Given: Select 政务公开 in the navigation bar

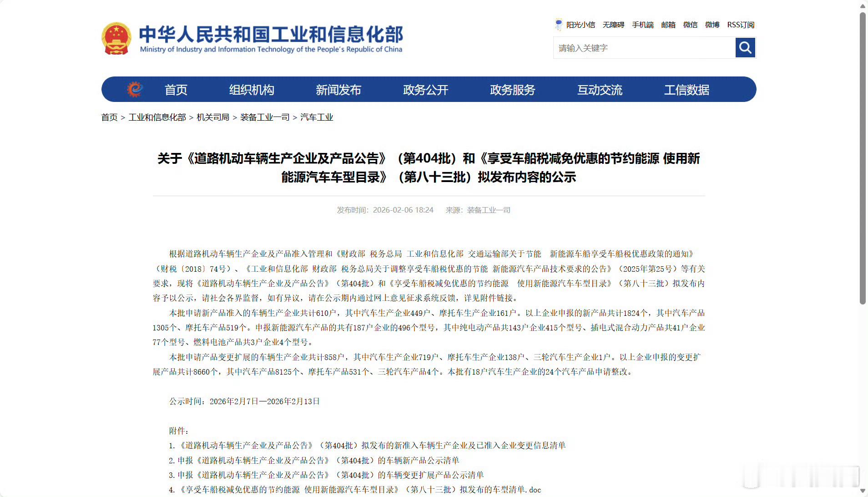Looking at the screenshot, I should tap(426, 90).
